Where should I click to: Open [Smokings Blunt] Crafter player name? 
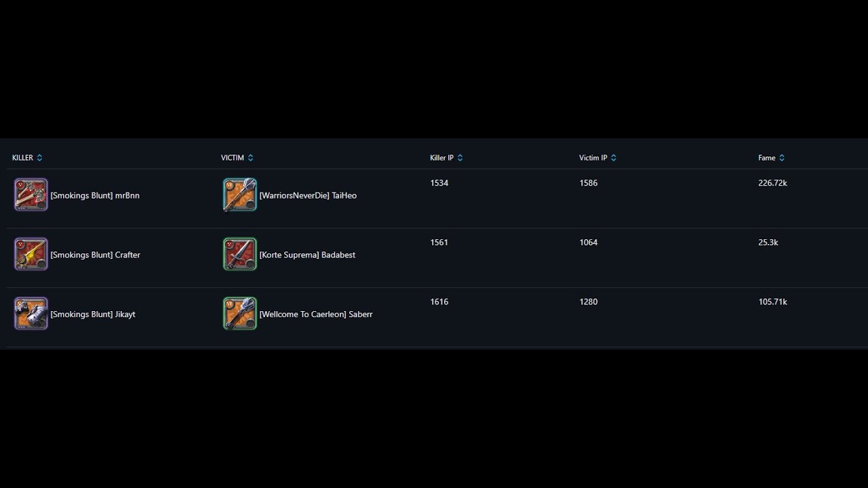[95, 255]
